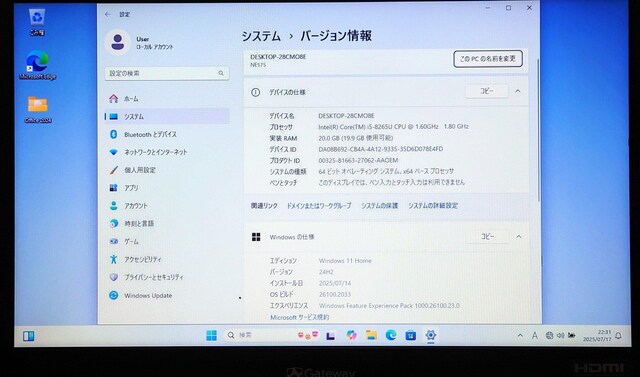640x377 pixels.
Task: Open the notification bell
Action: (618, 336)
